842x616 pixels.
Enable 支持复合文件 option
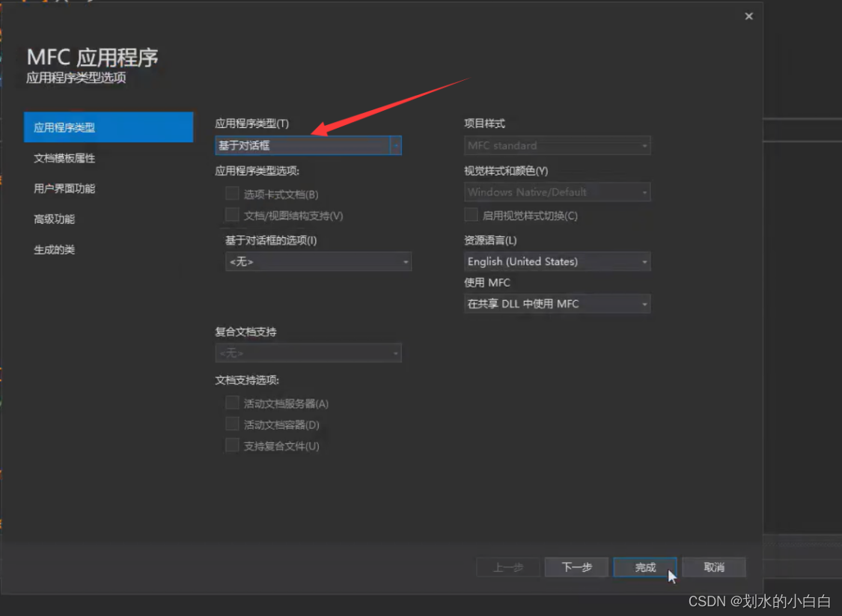point(232,445)
